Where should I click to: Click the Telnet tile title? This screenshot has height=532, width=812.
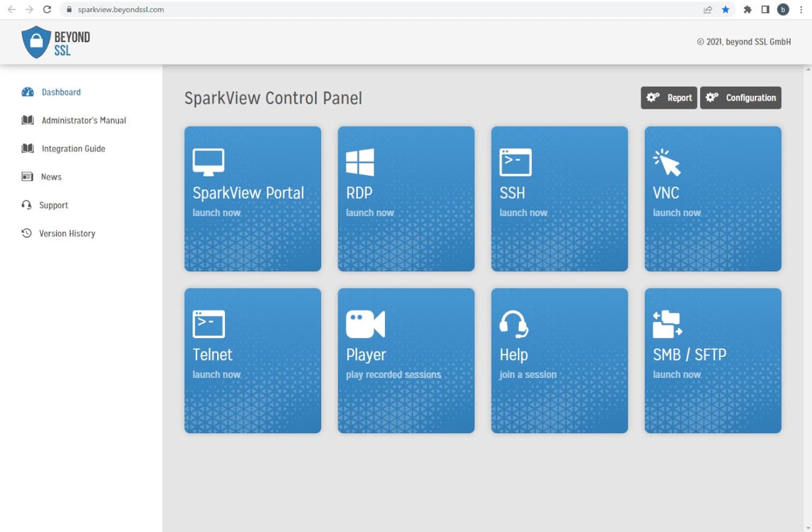pyautogui.click(x=212, y=354)
